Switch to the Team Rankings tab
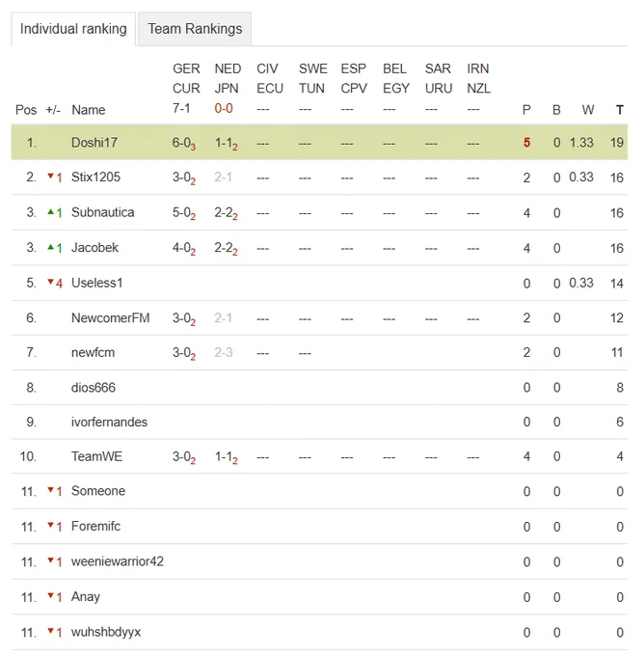Viewport: 644px width, 656px height. coord(195,29)
